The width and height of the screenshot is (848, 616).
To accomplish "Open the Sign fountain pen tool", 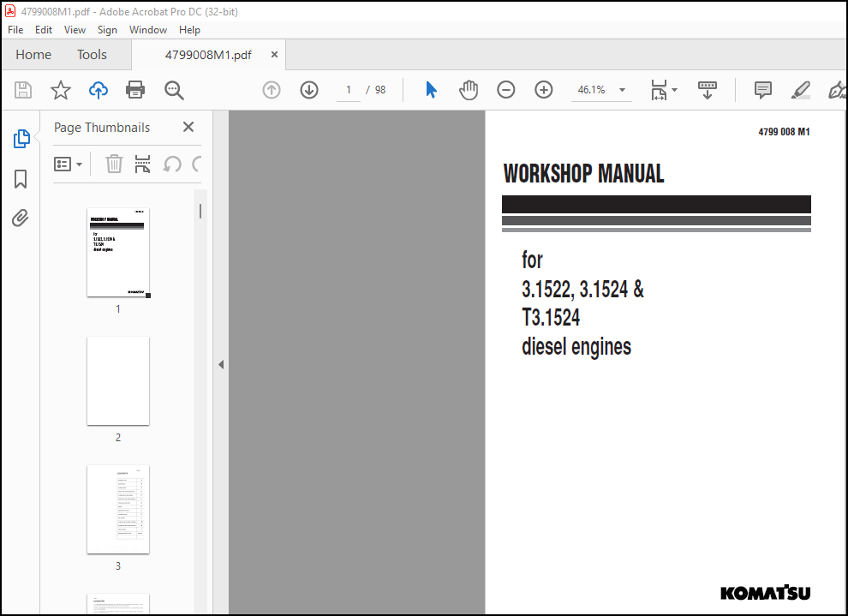I will pyautogui.click(x=837, y=90).
